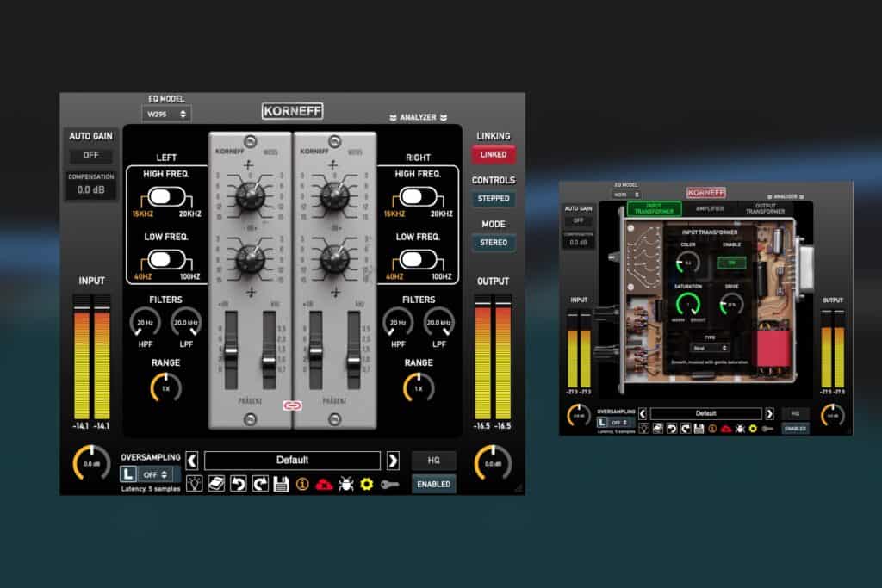Click the main window output gain knob
The width and height of the screenshot is (882, 588).
coord(494,464)
